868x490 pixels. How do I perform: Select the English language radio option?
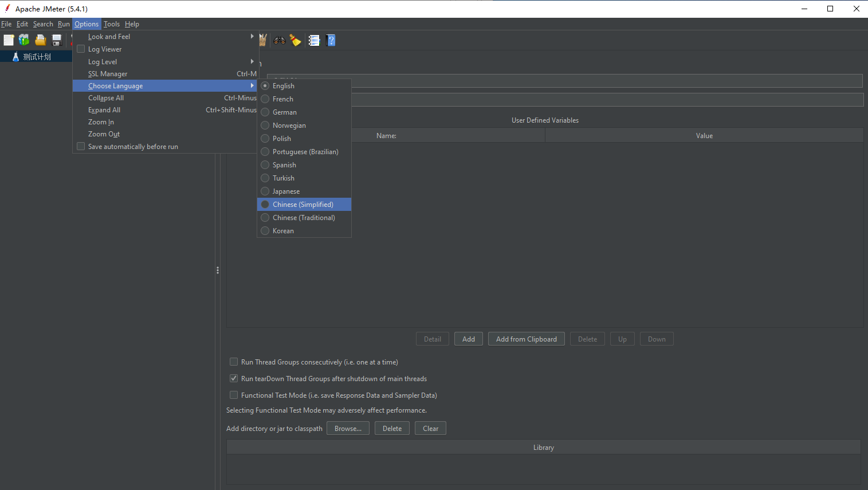pos(304,86)
